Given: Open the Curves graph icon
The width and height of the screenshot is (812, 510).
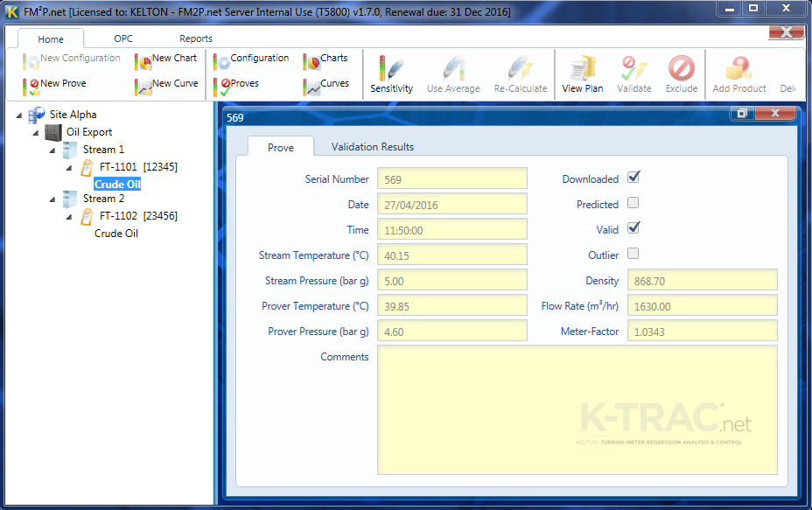Looking at the screenshot, I should [x=311, y=87].
